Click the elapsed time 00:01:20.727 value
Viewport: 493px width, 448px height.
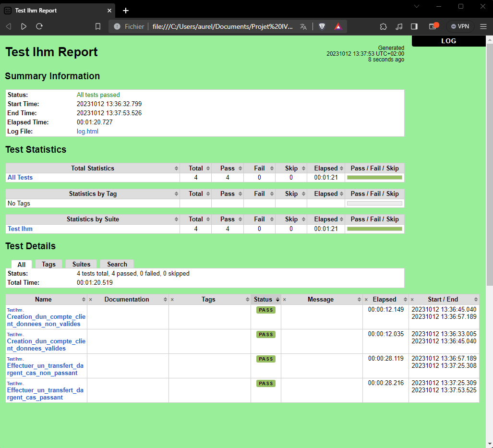pos(95,122)
